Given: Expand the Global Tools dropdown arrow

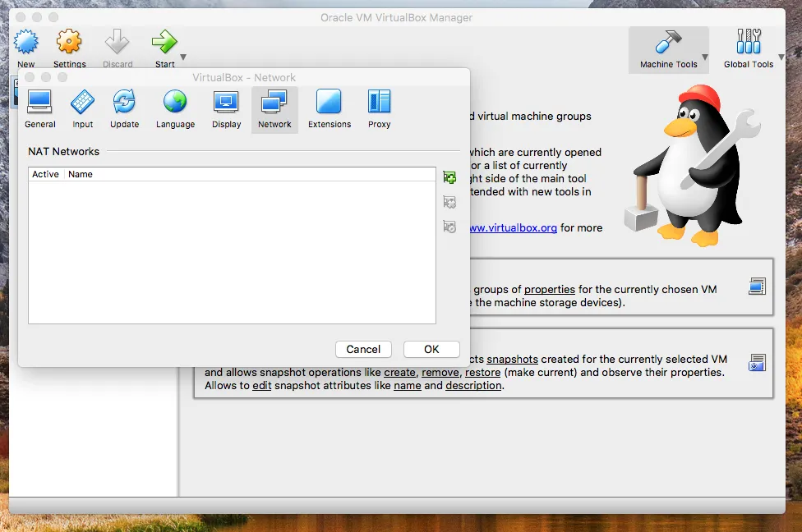Looking at the screenshot, I should (x=781, y=57).
